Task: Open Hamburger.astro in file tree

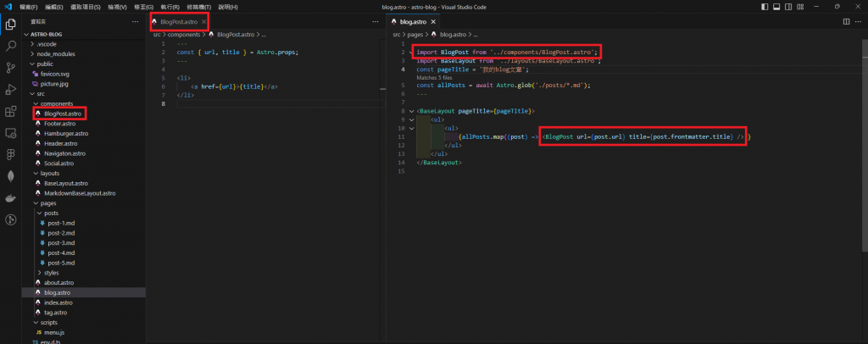Action: 66,134
